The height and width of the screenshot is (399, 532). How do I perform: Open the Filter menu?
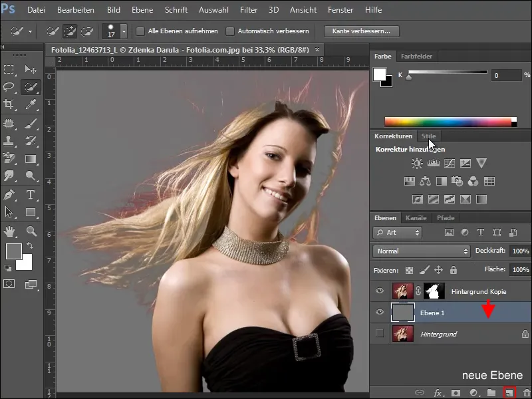249,11
